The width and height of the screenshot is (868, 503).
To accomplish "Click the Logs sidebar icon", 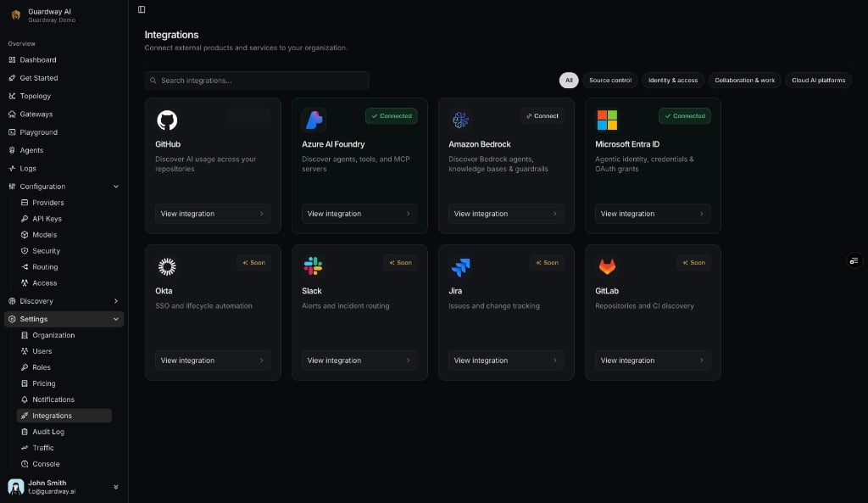I will point(12,169).
